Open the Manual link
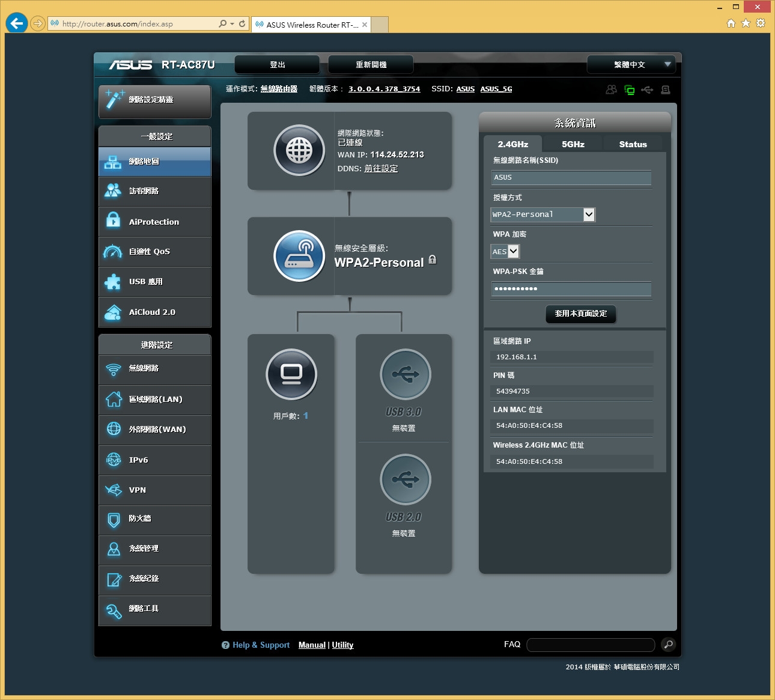 point(312,645)
